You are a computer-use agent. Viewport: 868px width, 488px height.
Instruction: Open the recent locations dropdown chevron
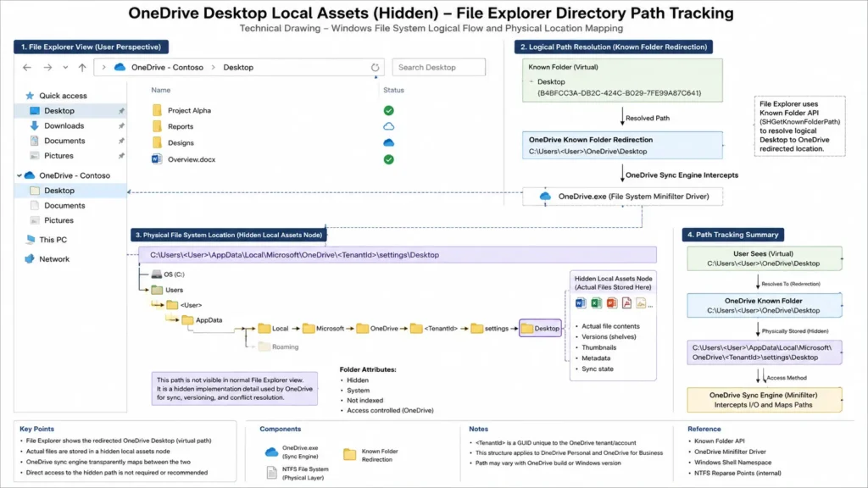65,68
